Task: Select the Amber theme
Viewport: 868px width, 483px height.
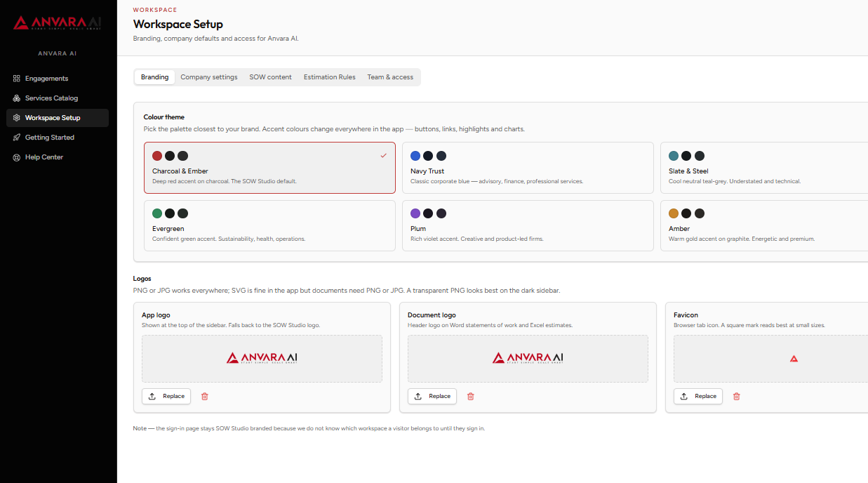Action: click(x=764, y=225)
